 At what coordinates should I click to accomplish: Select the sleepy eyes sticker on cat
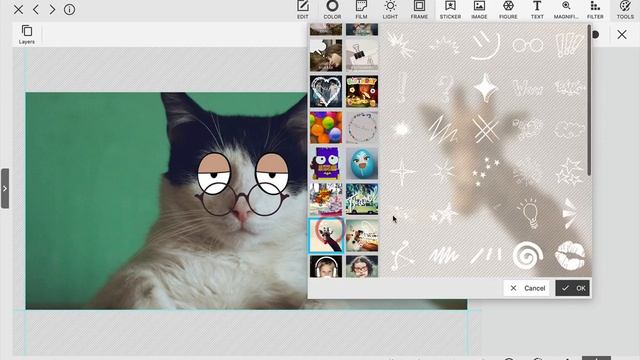pyautogui.click(x=243, y=173)
